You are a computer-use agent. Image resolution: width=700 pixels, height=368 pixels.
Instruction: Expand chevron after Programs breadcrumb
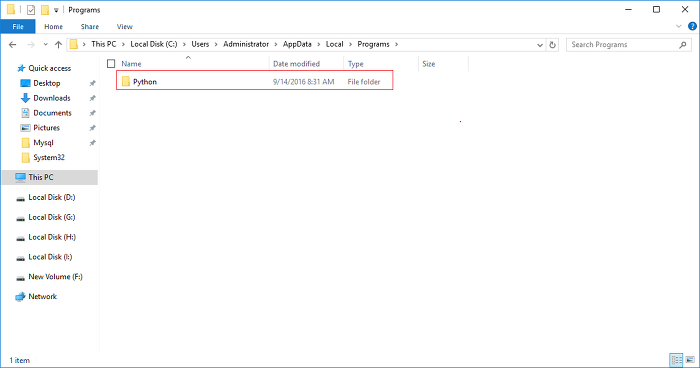click(396, 44)
